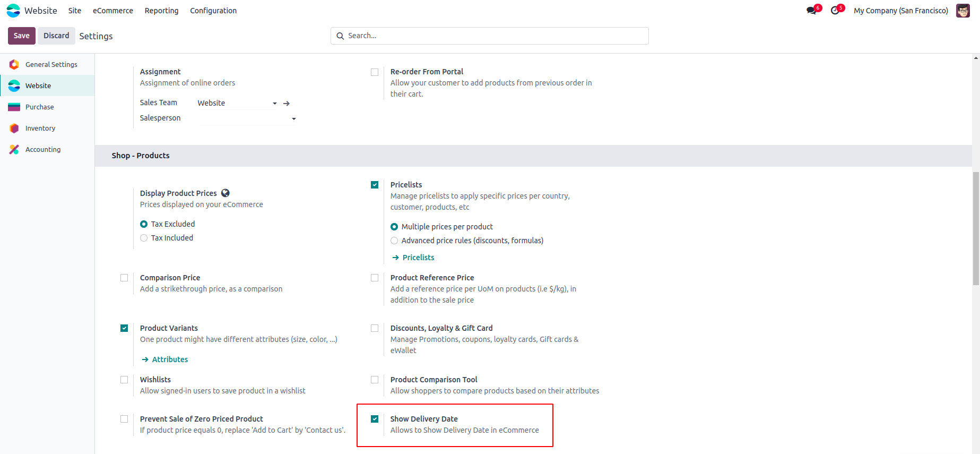This screenshot has width=980, height=454.
Task: Open the Configuration menu
Action: click(213, 11)
